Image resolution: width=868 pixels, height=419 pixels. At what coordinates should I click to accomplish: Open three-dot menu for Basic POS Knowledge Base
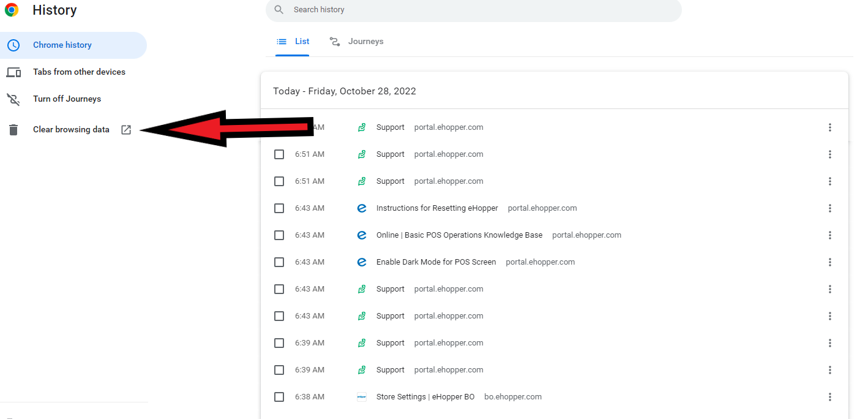point(830,235)
